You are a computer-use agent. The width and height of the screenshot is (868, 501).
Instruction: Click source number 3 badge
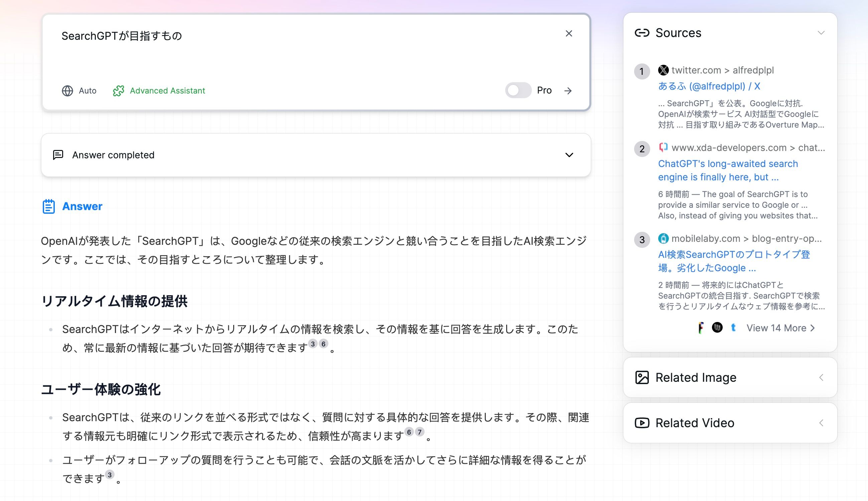[x=642, y=239]
